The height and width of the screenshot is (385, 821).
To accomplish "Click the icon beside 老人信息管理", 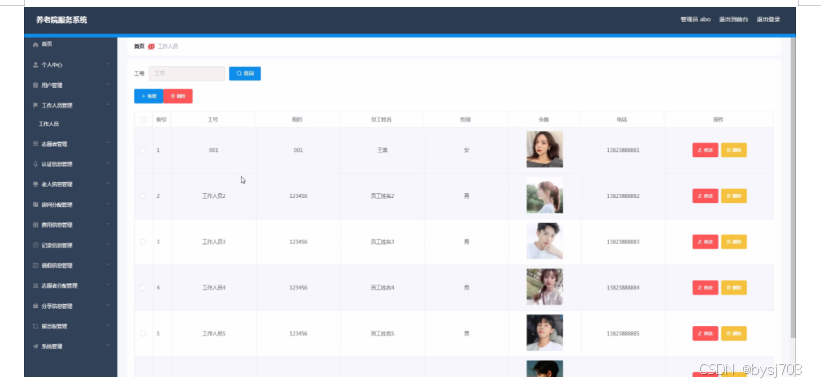I will point(36,184).
